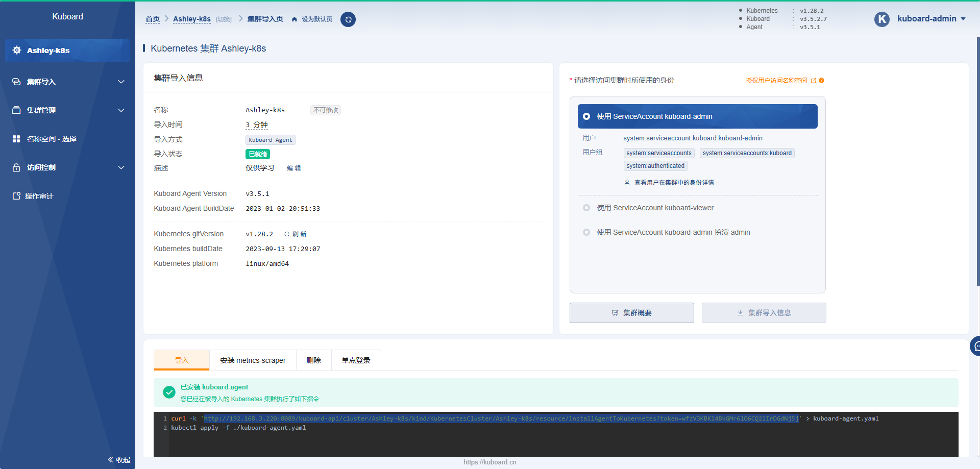This screenshot has height=469, width=980.
Task: Go to 首页 breadcrumb link
Action: (x=153, y=19)
